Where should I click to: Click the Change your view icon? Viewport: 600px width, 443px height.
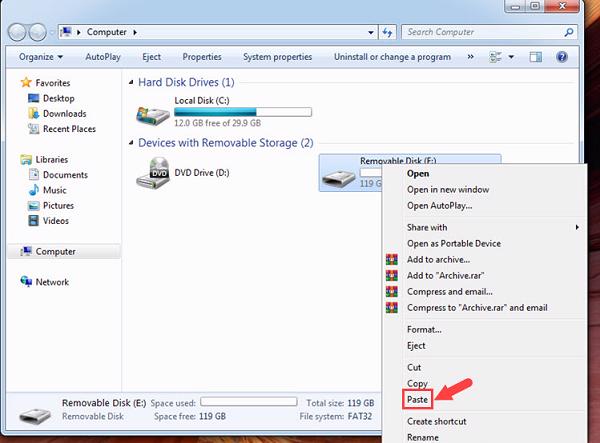click(495, 57)
